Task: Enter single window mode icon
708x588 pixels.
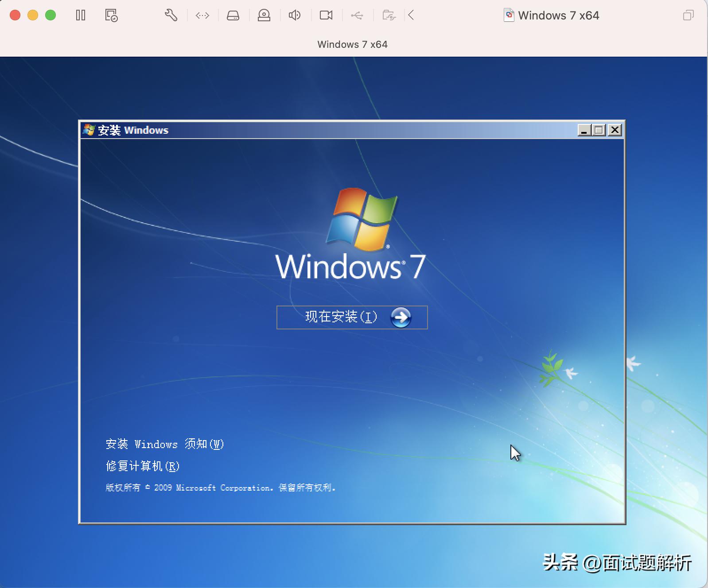Action: pyautogui.click(x=689, y=15)
